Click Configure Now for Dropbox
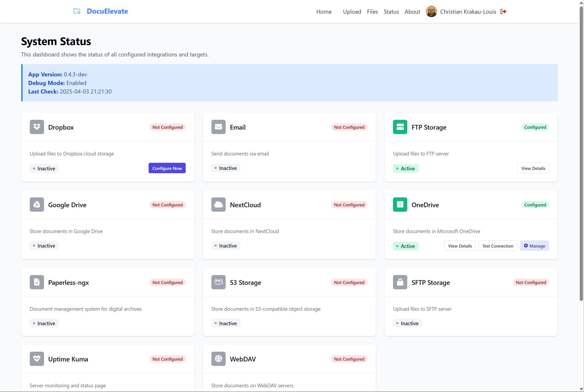 click(167, 168)
